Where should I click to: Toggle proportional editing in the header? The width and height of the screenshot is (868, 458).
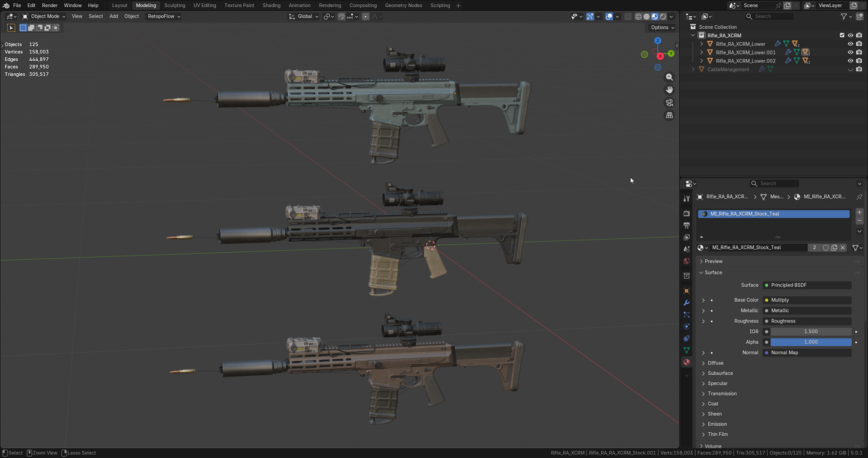366,16
